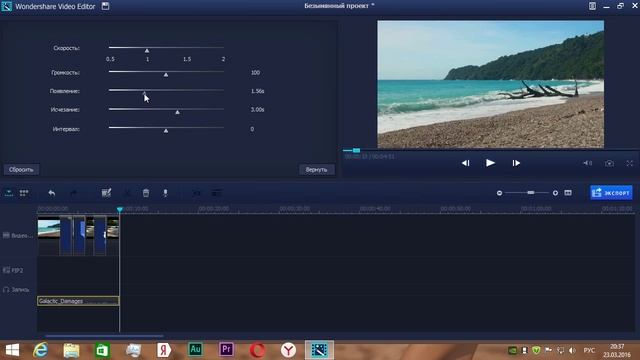The height and width of the screenshot is (360, 640).
Task: Play the video preview
Action: point(490,163)
